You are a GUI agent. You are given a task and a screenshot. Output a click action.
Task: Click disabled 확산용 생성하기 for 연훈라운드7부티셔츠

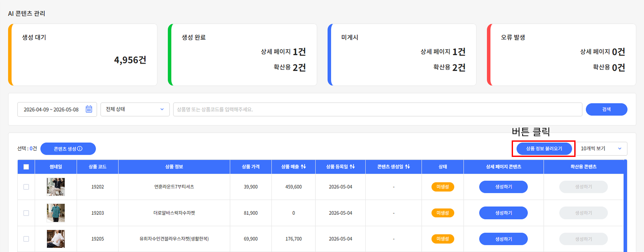pos(584,187)
